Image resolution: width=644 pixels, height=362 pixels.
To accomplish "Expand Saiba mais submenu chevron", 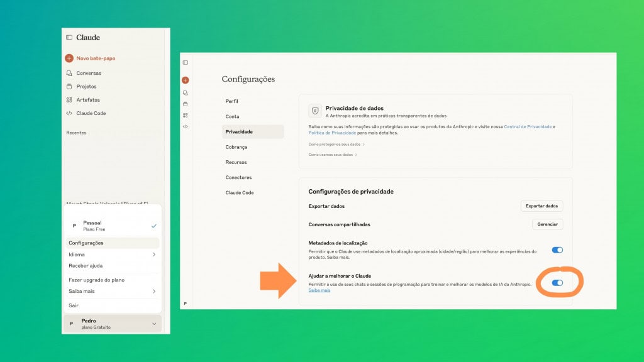I will tap(154, 292).
